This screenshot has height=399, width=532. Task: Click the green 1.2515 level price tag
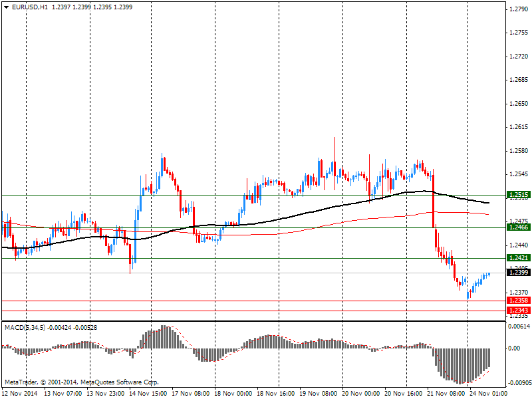click(519, 195)
